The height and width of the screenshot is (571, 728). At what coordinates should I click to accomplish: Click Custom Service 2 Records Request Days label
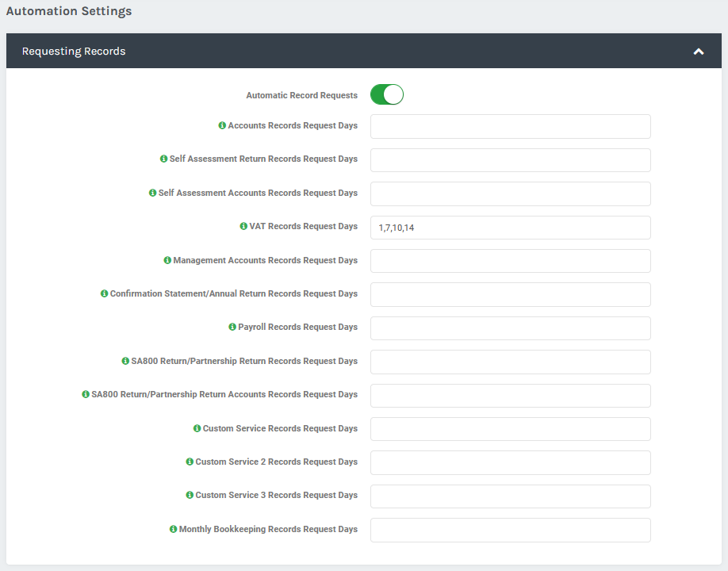(x=276, y=462)
